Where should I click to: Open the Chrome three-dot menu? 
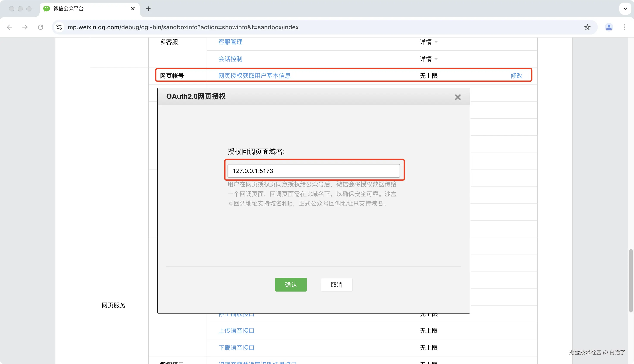pyautogui.click(x=625, y=27)
